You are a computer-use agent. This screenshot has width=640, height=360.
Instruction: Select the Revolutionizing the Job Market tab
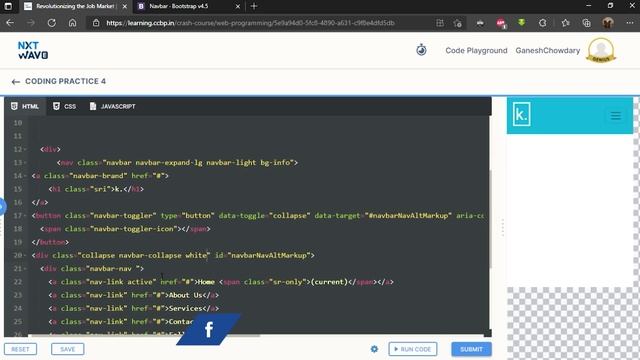pos(76,6)
